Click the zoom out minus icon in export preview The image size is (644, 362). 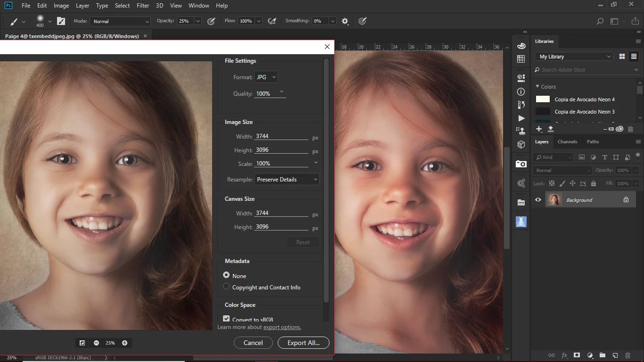[x=96, y=343]
